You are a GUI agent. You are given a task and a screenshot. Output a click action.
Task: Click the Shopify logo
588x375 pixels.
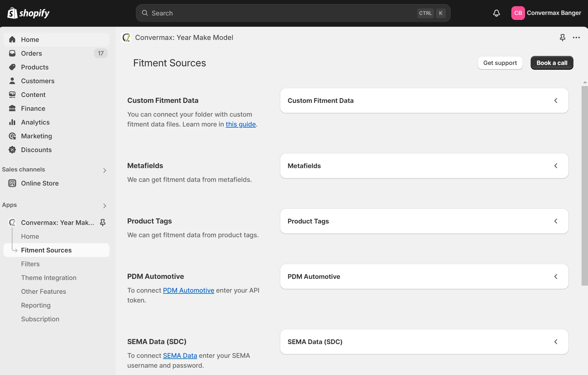point(28,13)
